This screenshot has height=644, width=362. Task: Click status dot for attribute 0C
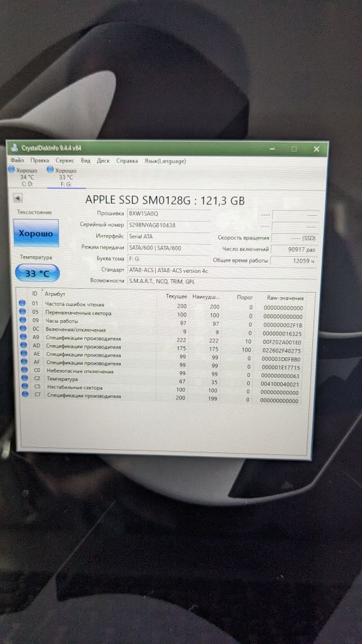[23, 329]
